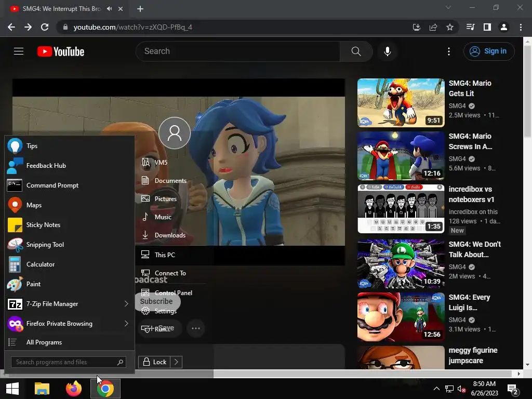The width and height of the screenshot is (532, 399).
Task: Open Documents from Start menu
Action: click(x=164, y=180)
